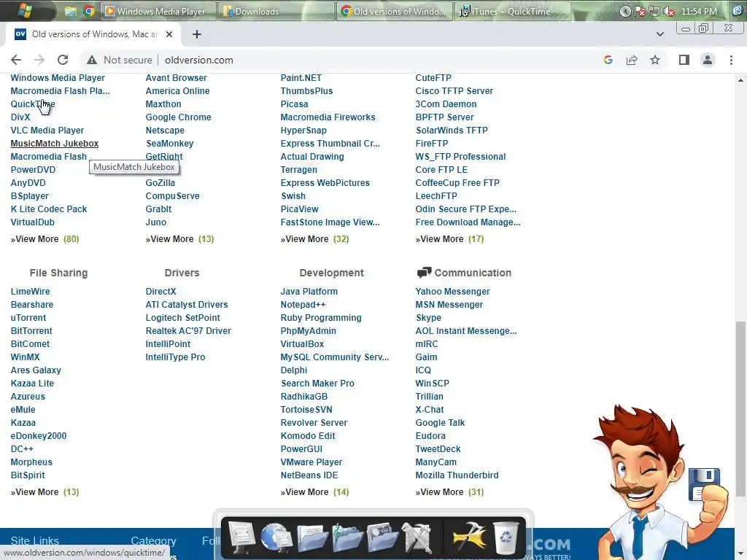Click the wrench and hammer tools dock icon

pyautogui.click(x=417, y=538)
